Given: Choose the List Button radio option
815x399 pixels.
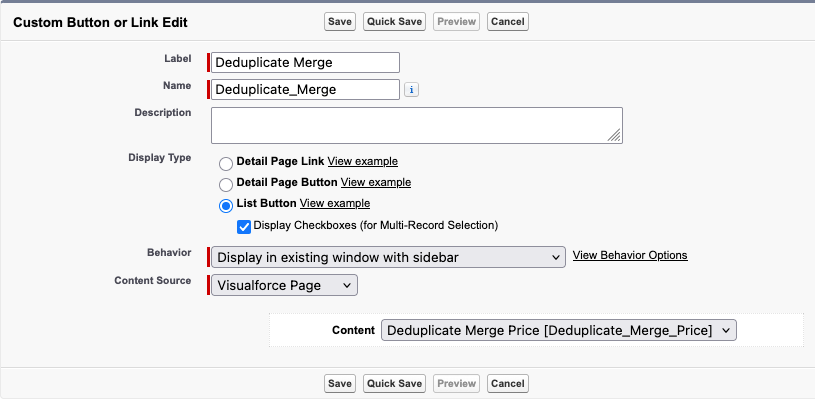Looking at the screenshot, I should pyautogui.click(x=226, y=206).
